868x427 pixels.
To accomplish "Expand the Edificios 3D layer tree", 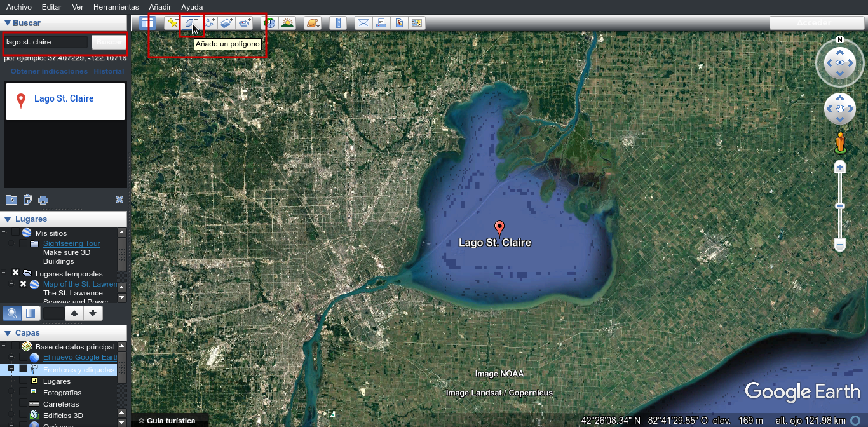I will click(11, 416).
